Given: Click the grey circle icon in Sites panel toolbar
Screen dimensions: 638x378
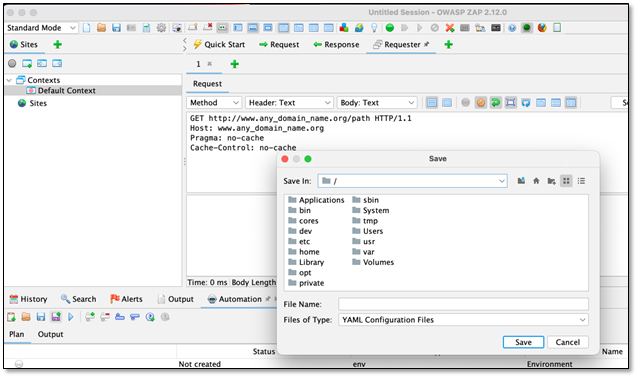Looking at the screenshot, I should [12, 63].
